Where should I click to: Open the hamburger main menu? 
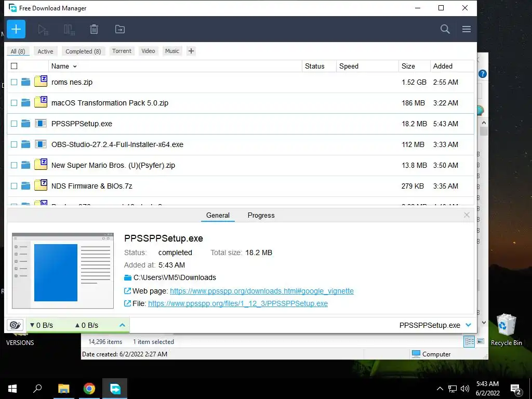pos(467,29)
